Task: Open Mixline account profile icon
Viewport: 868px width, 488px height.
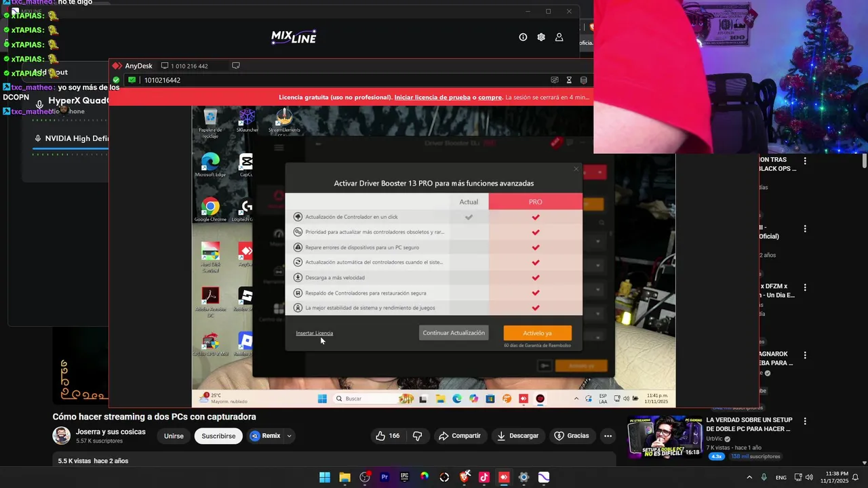Action: click(559, 37)
